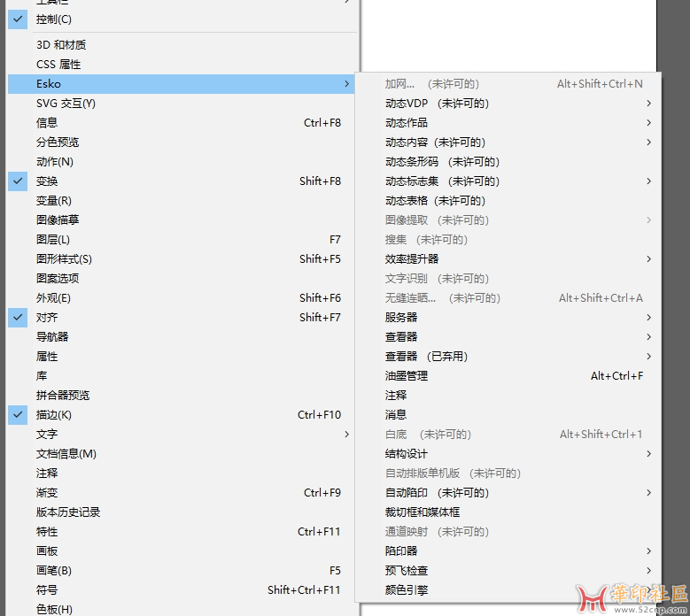Open the 文档信息(M) panel
Image resolution: width=690 pixels, height=616 pixels.
click(181, 454)
